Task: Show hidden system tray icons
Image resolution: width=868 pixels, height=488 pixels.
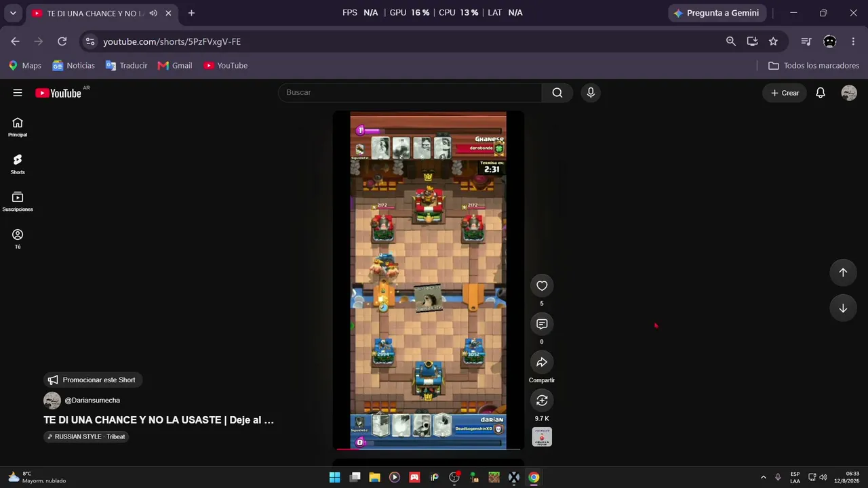Action: [763, 477]
